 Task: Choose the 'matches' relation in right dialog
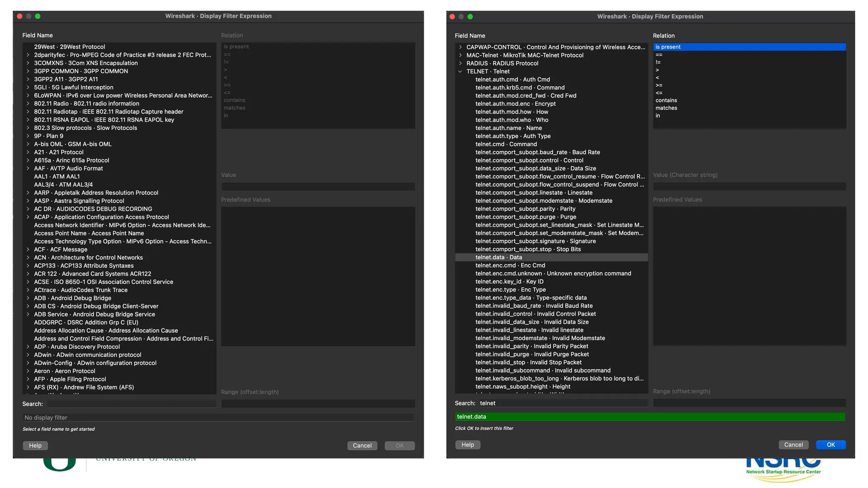click(x=666, y=108)
